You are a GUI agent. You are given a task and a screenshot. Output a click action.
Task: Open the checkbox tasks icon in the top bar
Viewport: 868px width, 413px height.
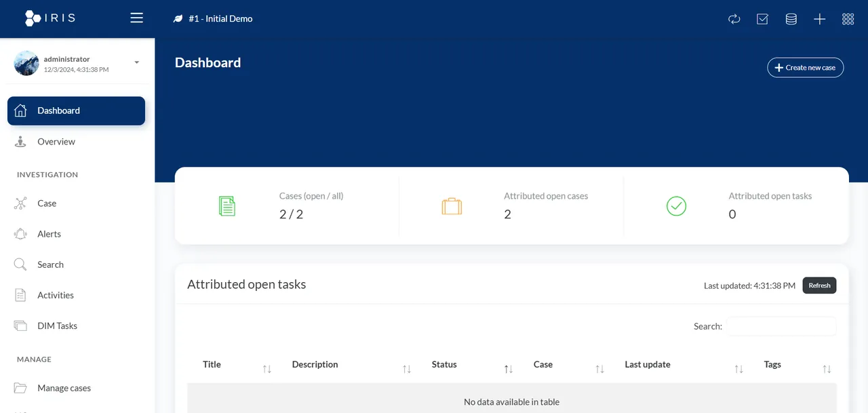click(763, 19)
